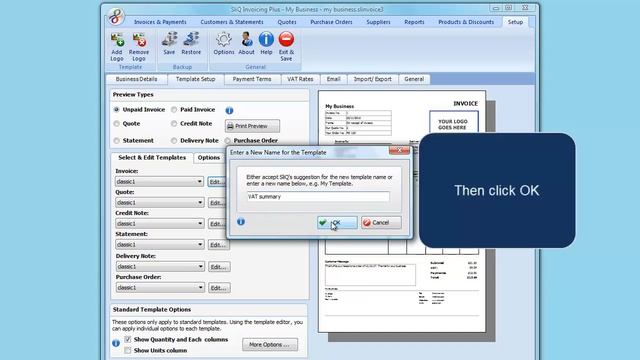Click Edit button for Quote template
This screenshot has height=360, width=640.
pos(217,203)
